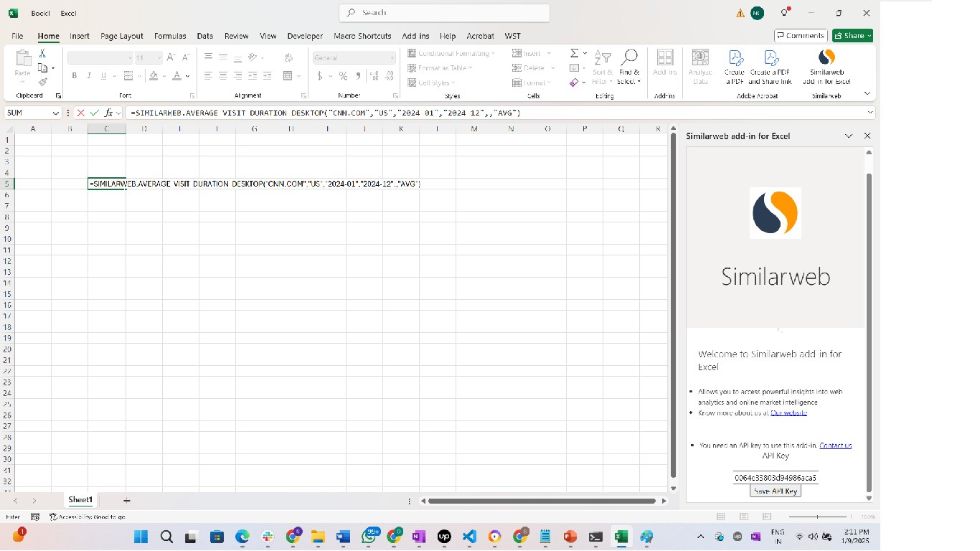The height and width of the screenshot is (551, 980).
Task: Switch to the Formulas tab
Action: 170,36
